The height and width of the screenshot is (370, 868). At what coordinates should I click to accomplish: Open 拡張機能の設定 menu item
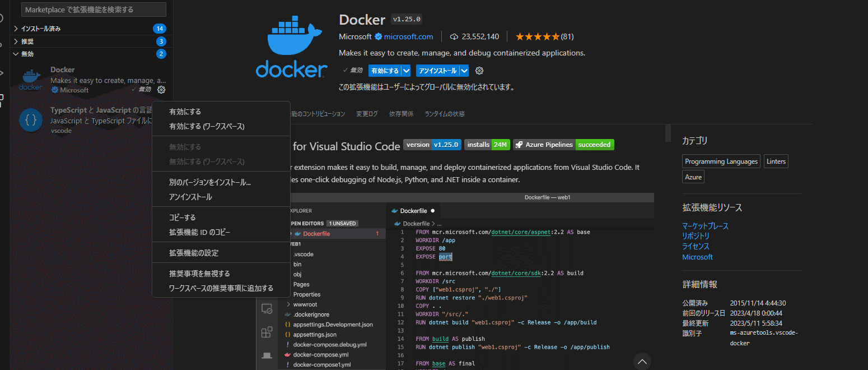point(221,253)
